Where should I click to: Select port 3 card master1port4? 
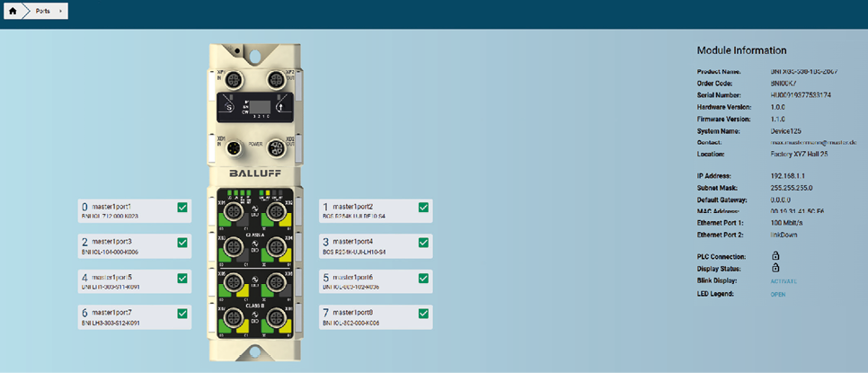368,245
